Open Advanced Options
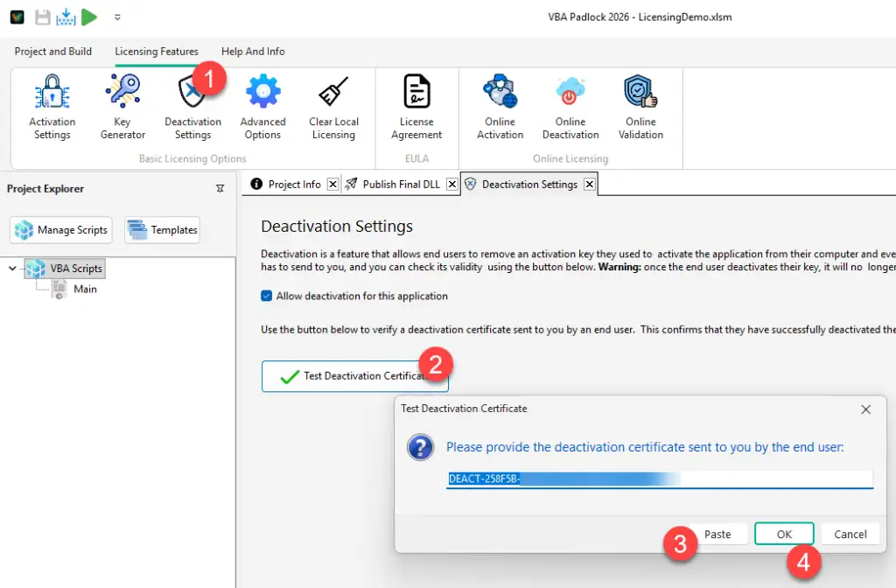The height and width of the screenshot is (588, 896). point(262,105)
